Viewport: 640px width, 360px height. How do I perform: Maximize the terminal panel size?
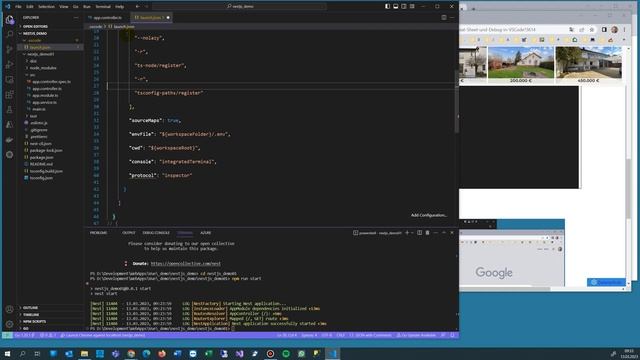coord(444,233)
